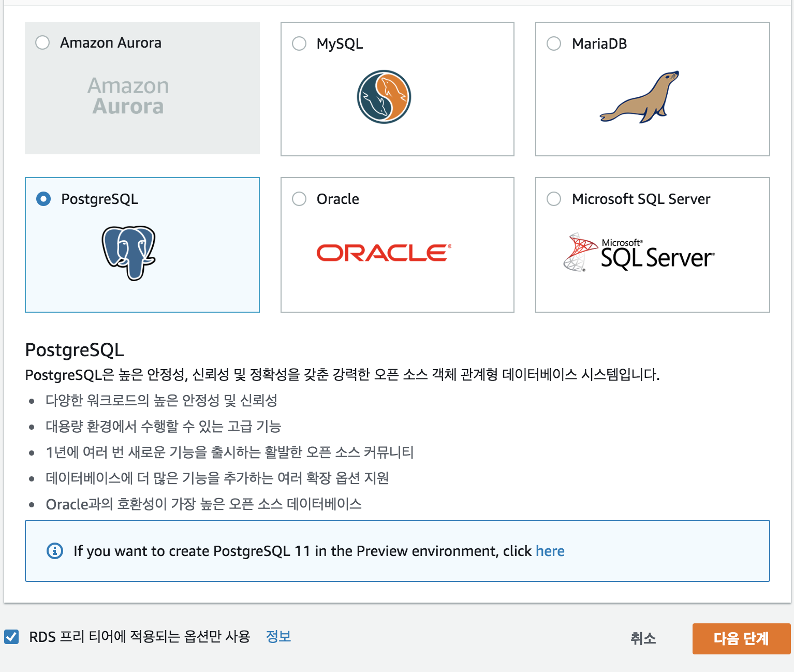This screenshot has height=672, width=794.
Task: Click bullet 'Oracle과의 호환성이 가장 높은 오픈 소스 데이터베이스'
Action: point(204,504)
